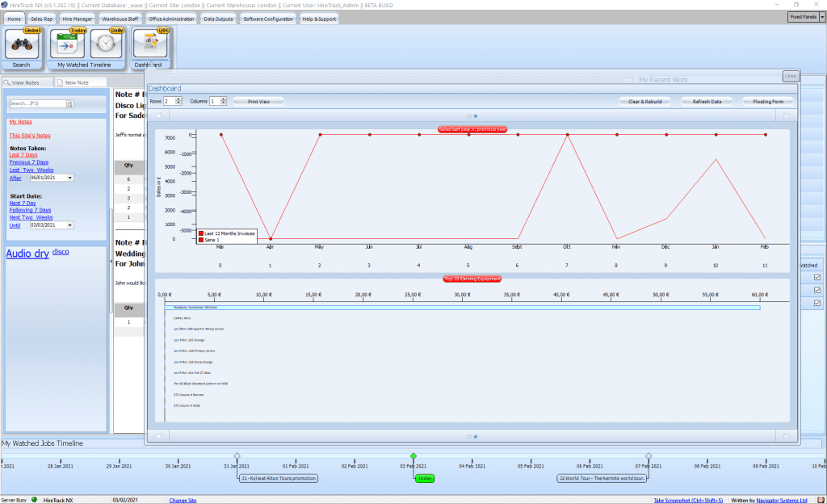This screenshot has width=827, height=504.
Task: Switch to the Home tab
Action: pos(15,19)
